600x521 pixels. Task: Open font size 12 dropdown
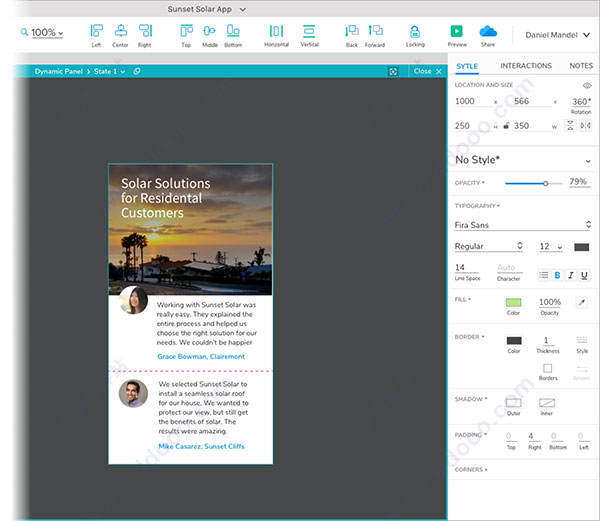[x=551, y=247]
